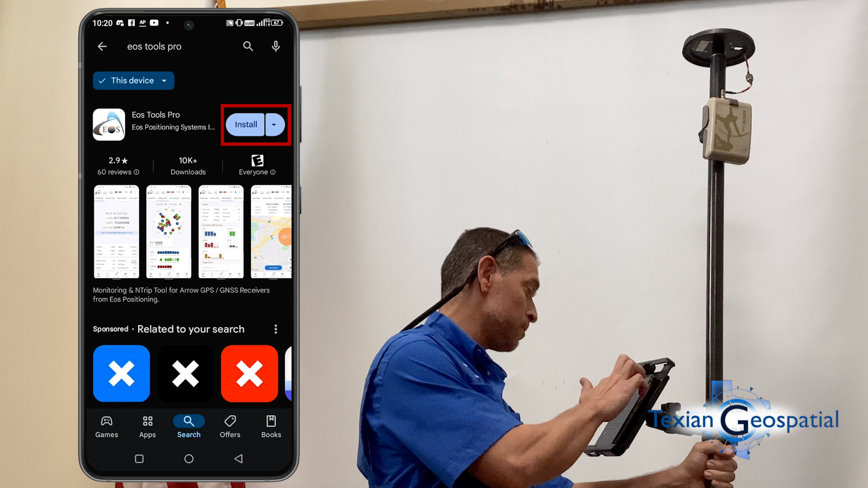Toggle This Device filter checkbox
The width and height of the screenshot is (868, 488).
(x=132, y=80)
